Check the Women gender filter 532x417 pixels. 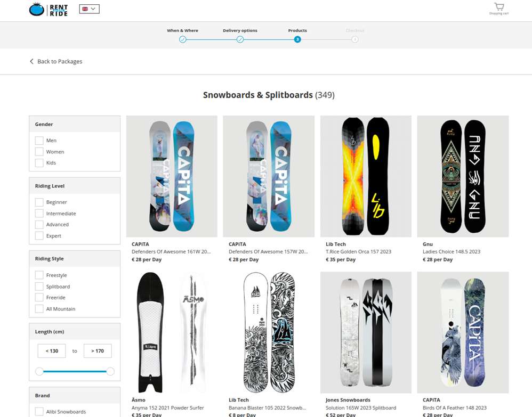[39, 151]
